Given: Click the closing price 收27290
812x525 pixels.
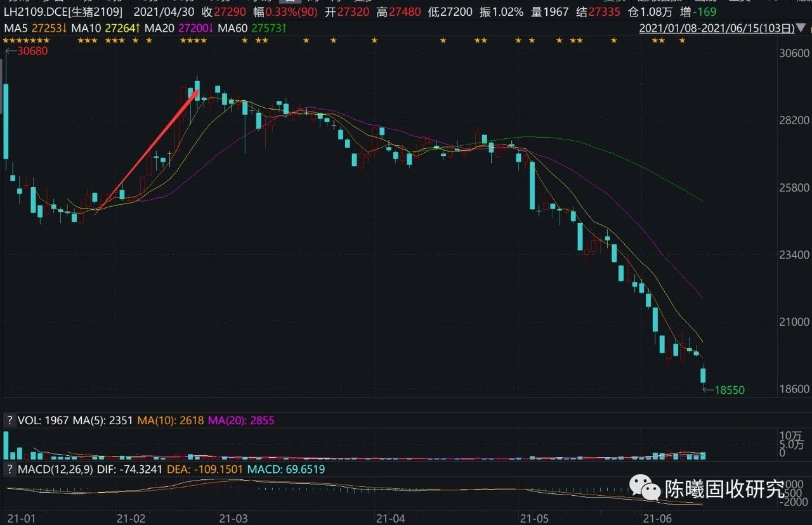Looking at the screenshot, I should 225,12.
